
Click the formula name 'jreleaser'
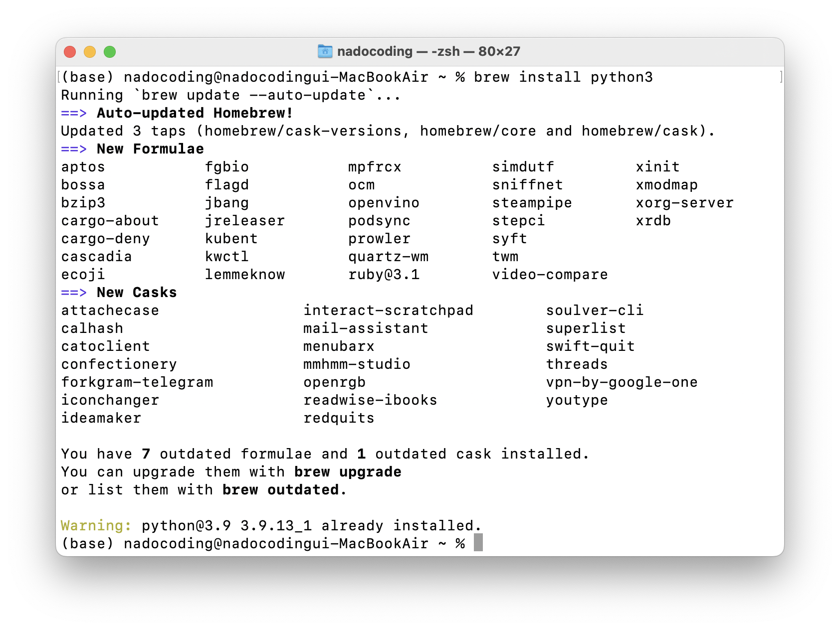tap(244, 221)
